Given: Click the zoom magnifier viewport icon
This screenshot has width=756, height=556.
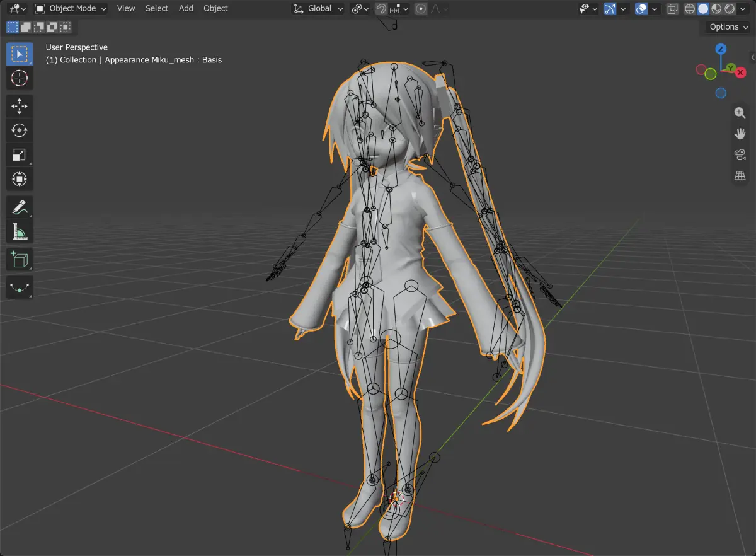Looking at the screenshot, I should click(x=740, y=113).
